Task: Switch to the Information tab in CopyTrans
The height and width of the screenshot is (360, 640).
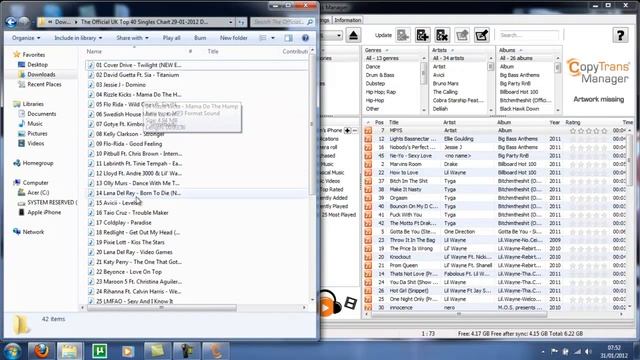Action: [347, 20]
